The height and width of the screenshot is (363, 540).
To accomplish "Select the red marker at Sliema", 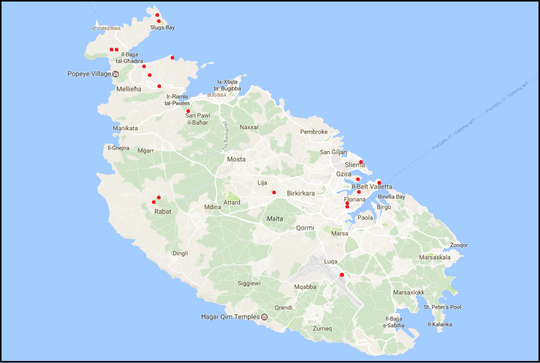I will point(361,162).
